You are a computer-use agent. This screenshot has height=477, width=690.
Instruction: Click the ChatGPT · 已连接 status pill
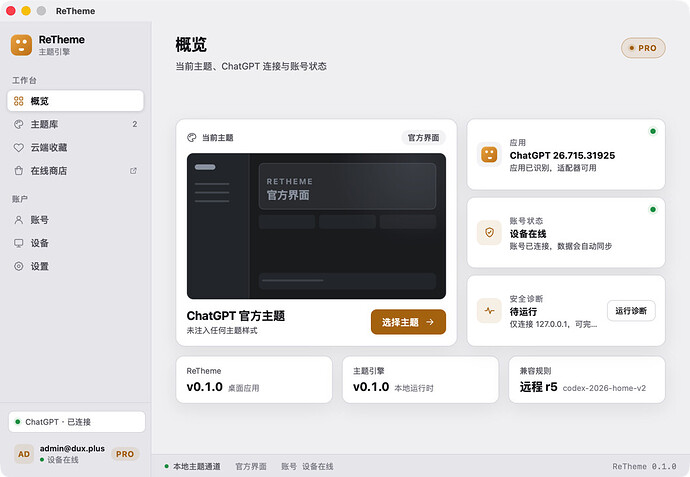click(77, 422)
